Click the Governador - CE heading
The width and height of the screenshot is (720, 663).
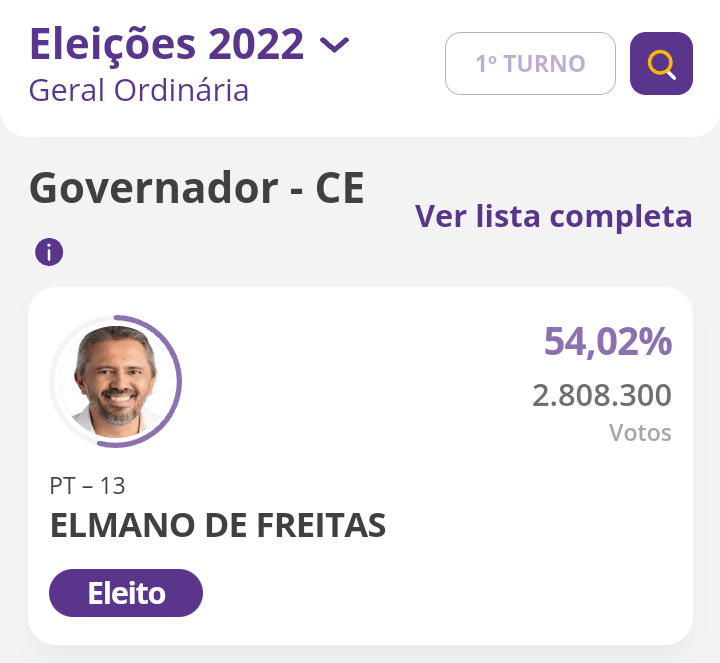[x=197, y=188]
